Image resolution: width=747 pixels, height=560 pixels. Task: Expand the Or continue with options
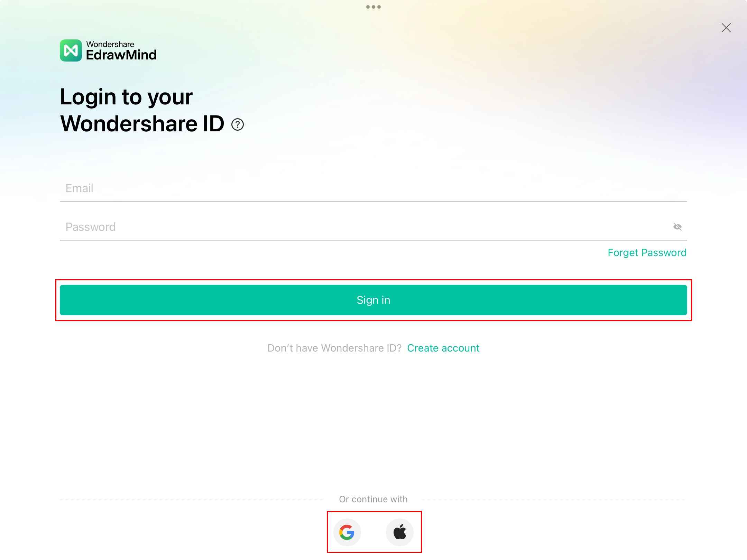373,499
